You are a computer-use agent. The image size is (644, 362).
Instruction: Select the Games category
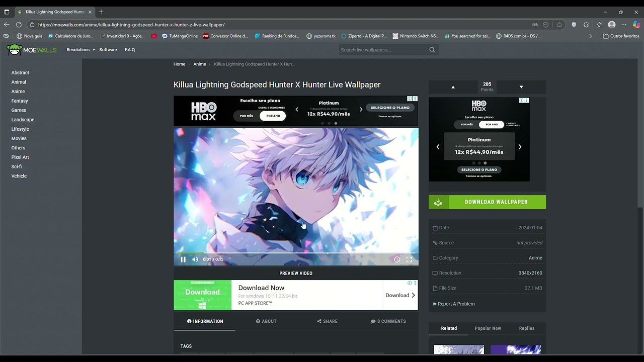click(x=19, y=110)
